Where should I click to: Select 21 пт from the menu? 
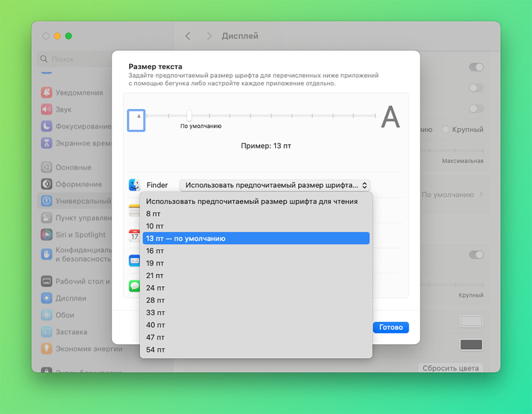[x=256, y=276]
